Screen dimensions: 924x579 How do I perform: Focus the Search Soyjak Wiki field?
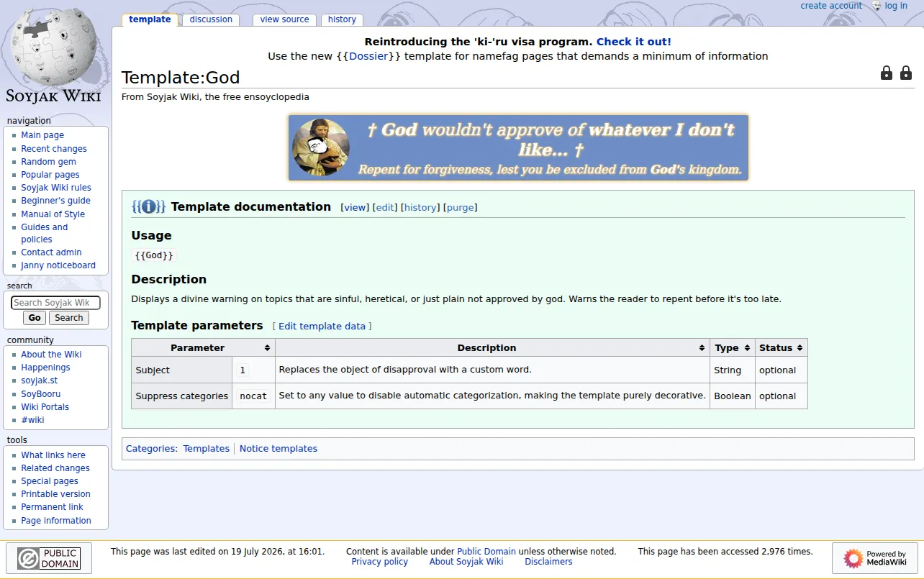tap(55, 303)
